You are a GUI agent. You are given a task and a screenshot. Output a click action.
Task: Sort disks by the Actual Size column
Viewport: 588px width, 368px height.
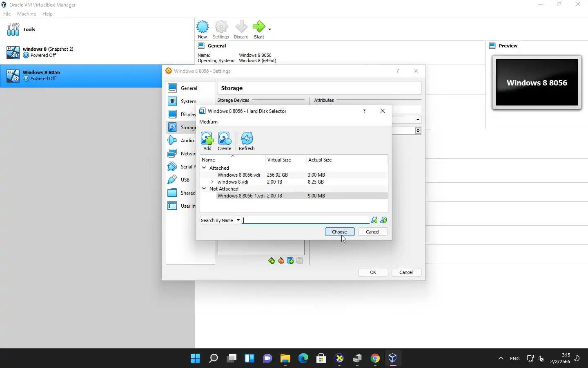click(x=346, y=160)
